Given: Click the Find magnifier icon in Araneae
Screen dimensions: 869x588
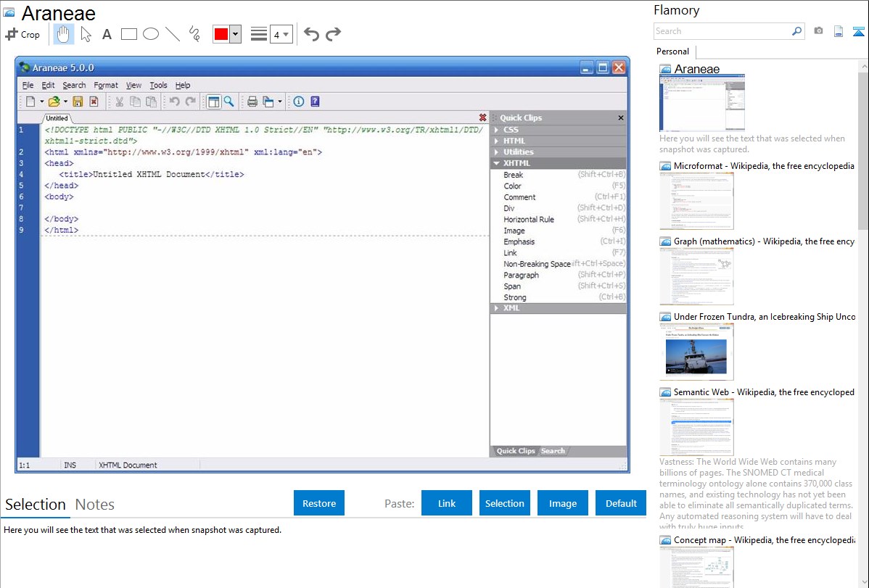Looking at the screenshot, I should tap(229, 102).
